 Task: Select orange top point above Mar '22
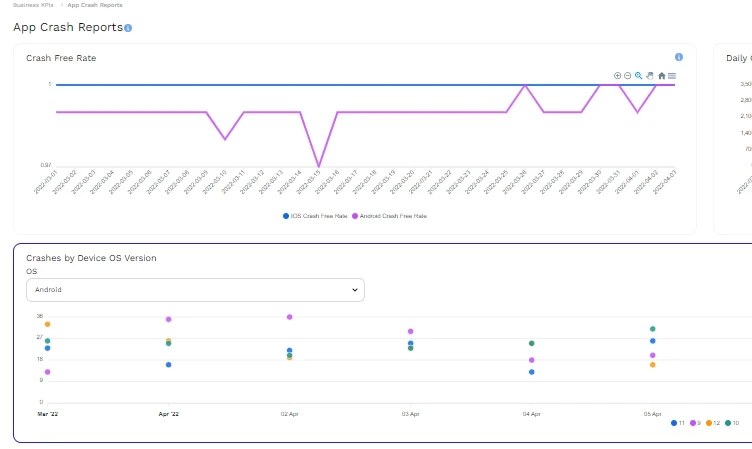coord(47,324)
